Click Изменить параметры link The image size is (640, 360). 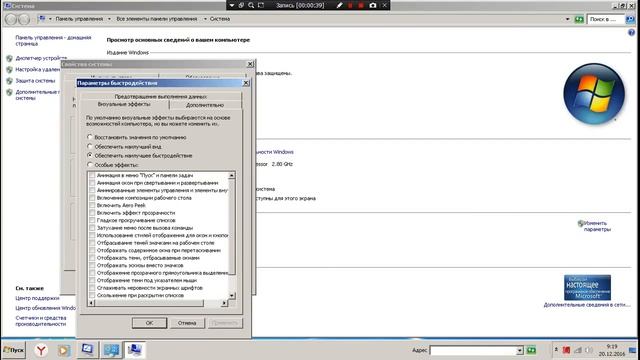597,226
